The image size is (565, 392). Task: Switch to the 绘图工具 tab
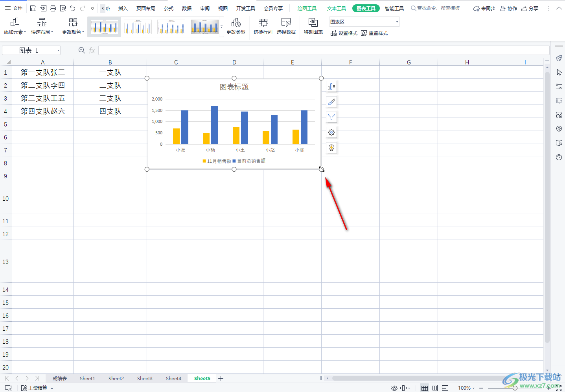point(307,8)
